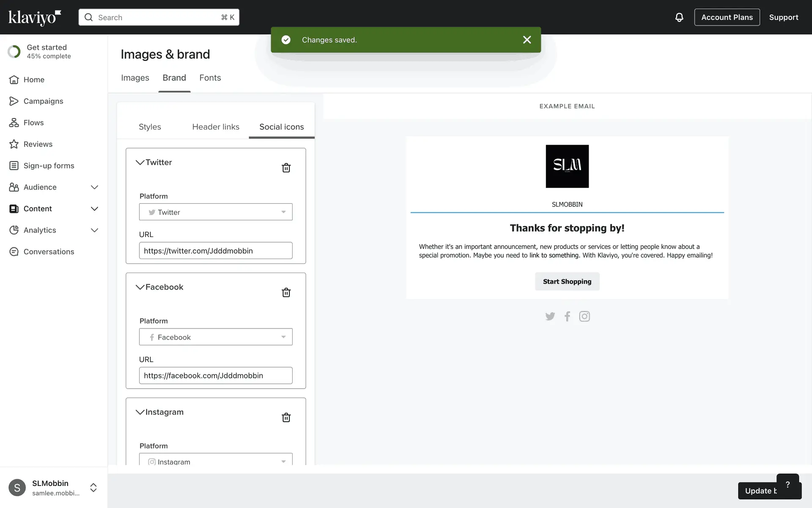Open the Twitter platform dropdown

click(x=216, y=212)
